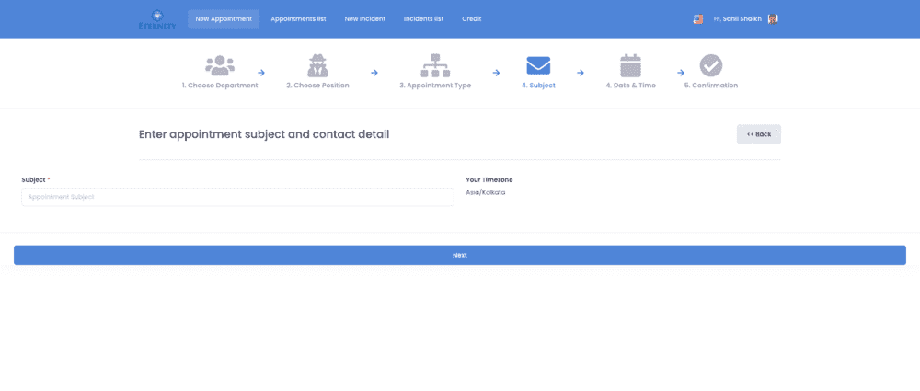This screenshot has width=920, height=391.
Task: Select the Subject envelope step icon
Action: 538,65
